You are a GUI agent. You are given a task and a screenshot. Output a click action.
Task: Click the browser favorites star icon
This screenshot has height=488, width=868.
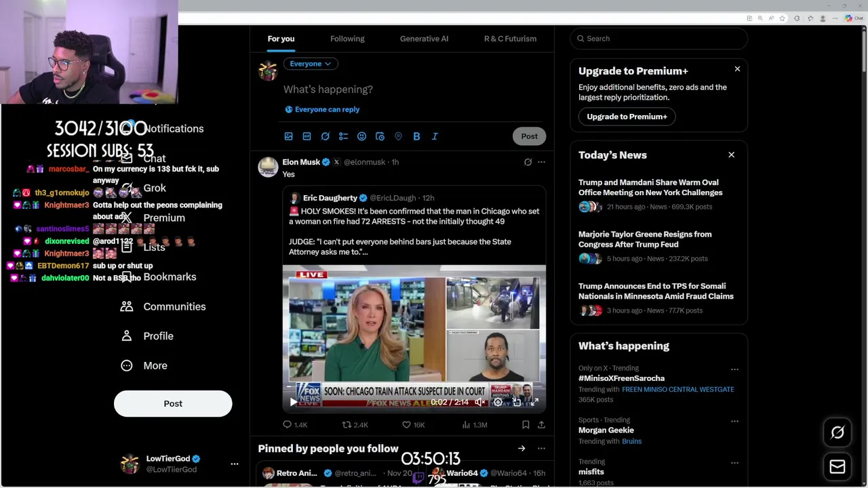point(782,18)
